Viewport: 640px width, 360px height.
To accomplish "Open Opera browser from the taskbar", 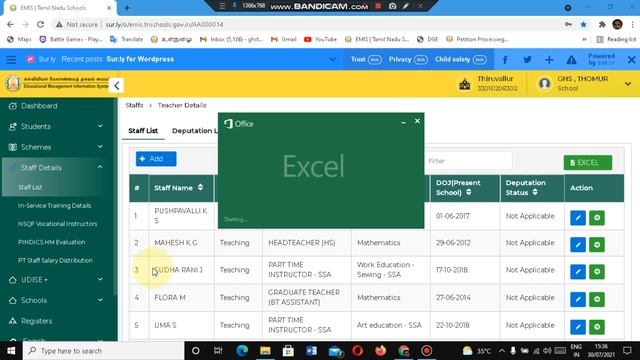I will [x=358, y=351].
